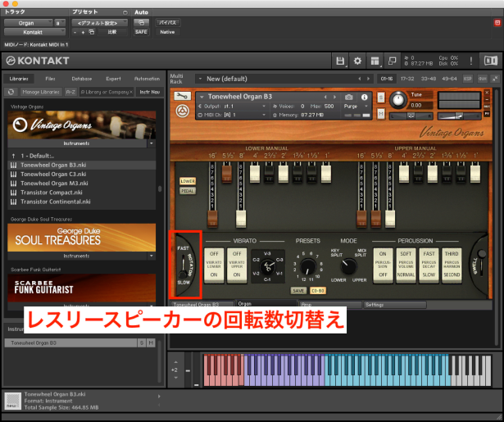Screen dimensions: 504x422
Task: Go to previous multi rack arrow
Action: click(x=360, y=79)
